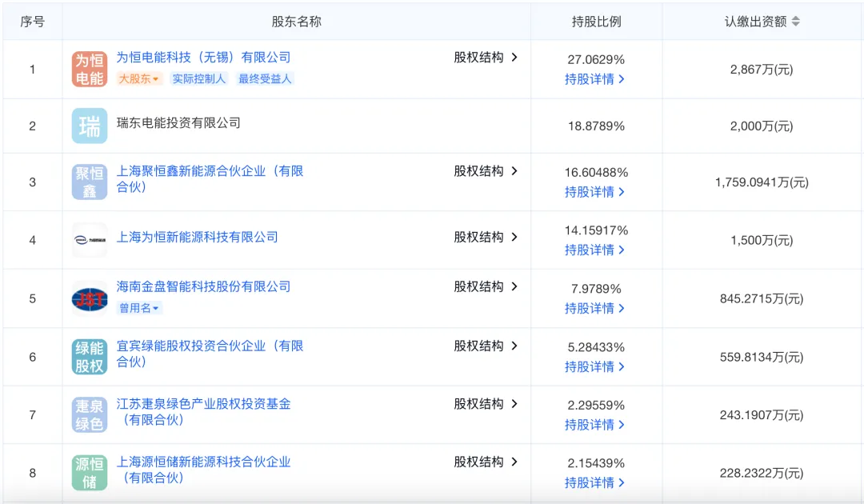864x504 pixels.
Task: View 持股详情 for the 14.15917% holding
Action: pos(594,250)
